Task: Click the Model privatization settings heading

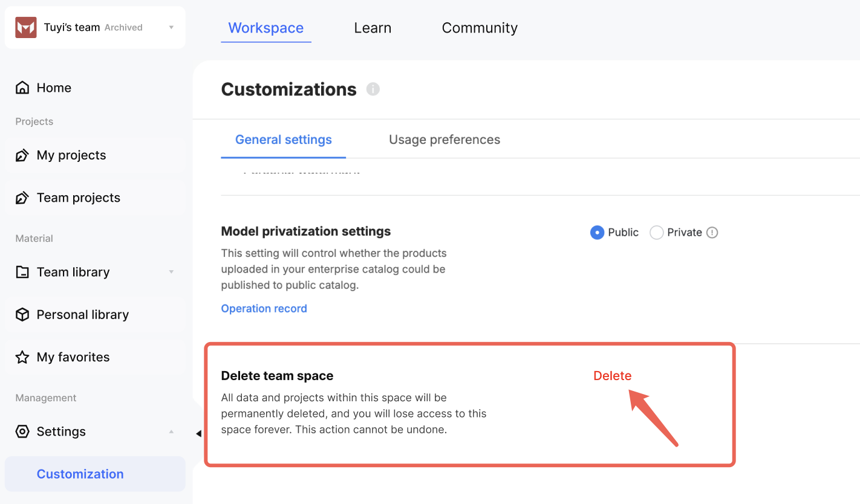Action: pyautogui.click(x=306, y=231)
